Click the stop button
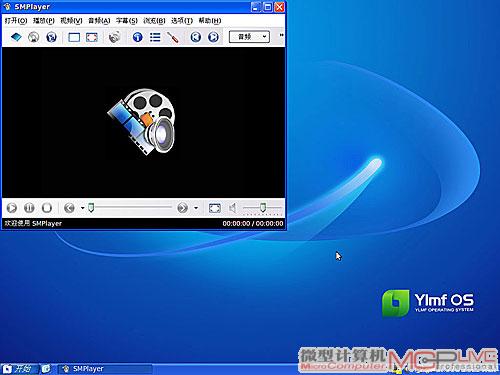This screenshot has height=375, width=500. [47, 208]
